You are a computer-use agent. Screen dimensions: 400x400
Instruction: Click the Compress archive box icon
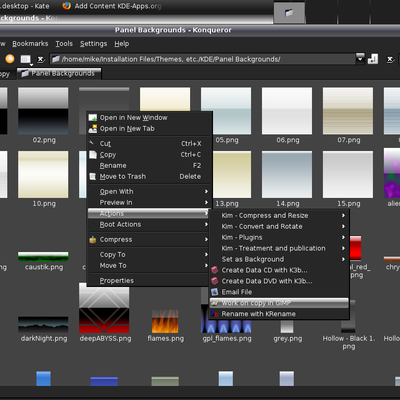pos(93,240)
